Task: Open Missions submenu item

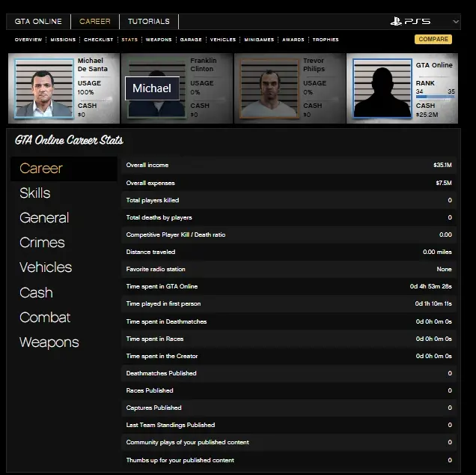Action: click(63, 40)
